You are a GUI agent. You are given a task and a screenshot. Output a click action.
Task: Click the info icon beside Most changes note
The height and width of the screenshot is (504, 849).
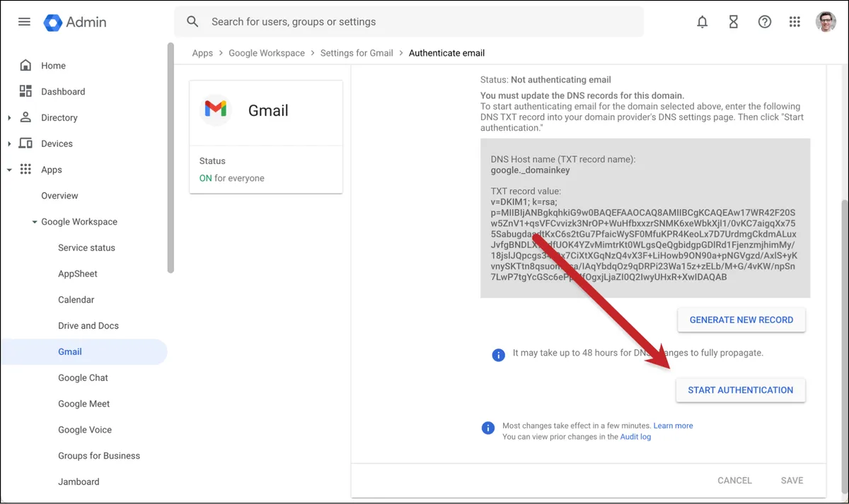tap(487, 428)
